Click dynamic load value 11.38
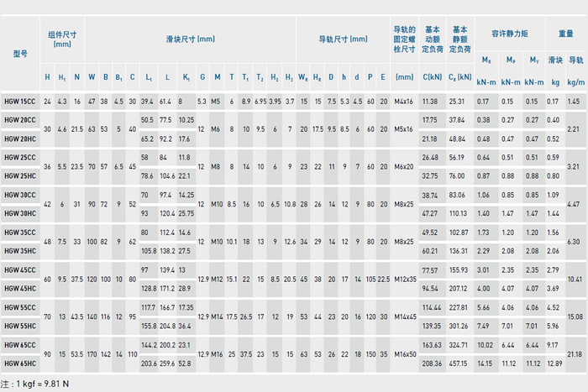 [x=430, y=102]
